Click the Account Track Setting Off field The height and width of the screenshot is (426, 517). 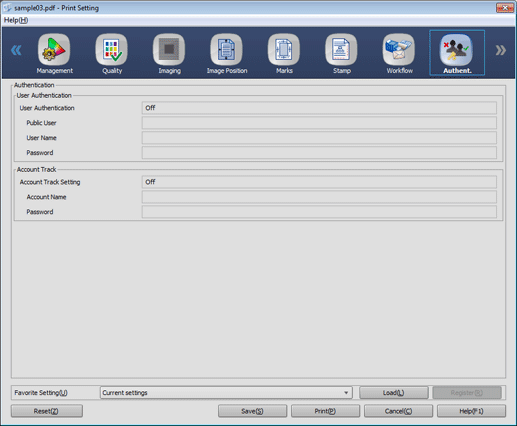pos(319,182)
